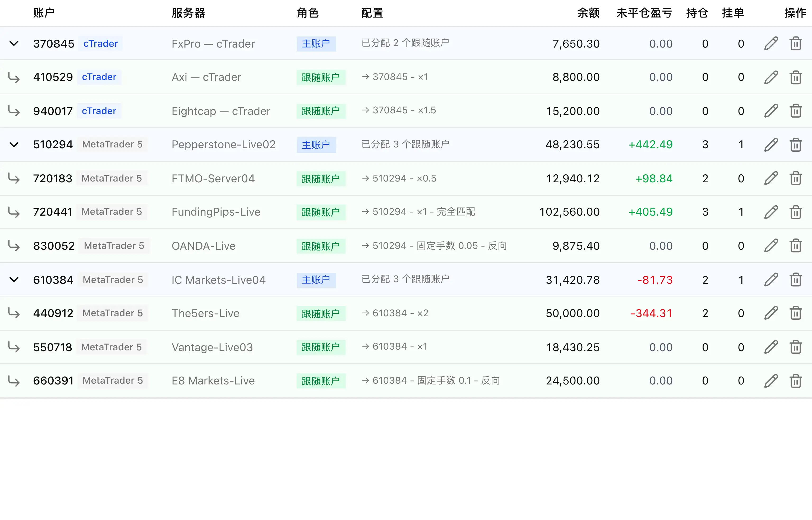Screen dimensions: 812x520
Task: Click the 账户 column header
Action: tap(44, 13)
